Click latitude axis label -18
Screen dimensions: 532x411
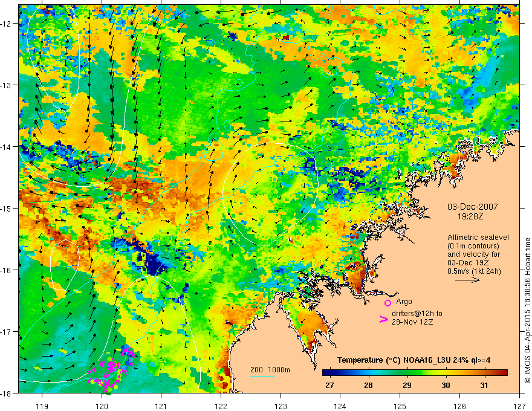[x=6, y=393]
